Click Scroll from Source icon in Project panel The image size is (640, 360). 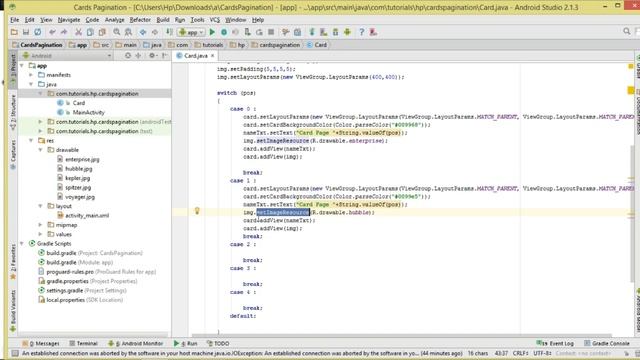(128, 56)
